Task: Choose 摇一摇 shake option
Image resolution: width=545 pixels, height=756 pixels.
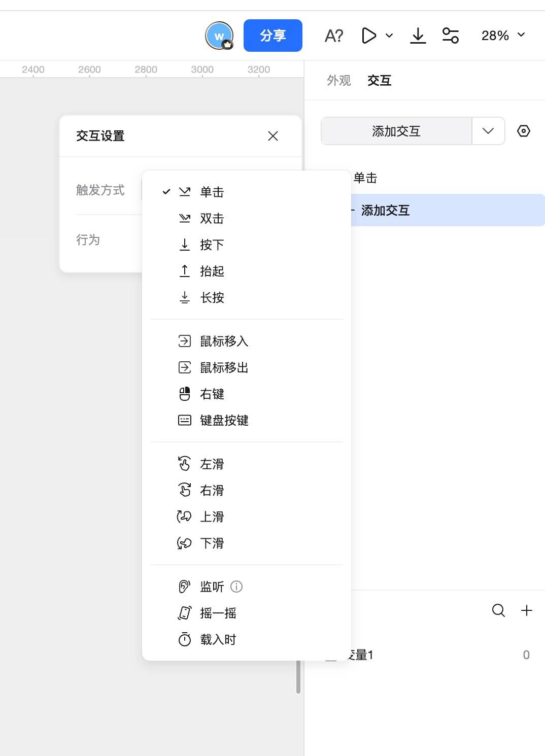Action: pos(247,613)
